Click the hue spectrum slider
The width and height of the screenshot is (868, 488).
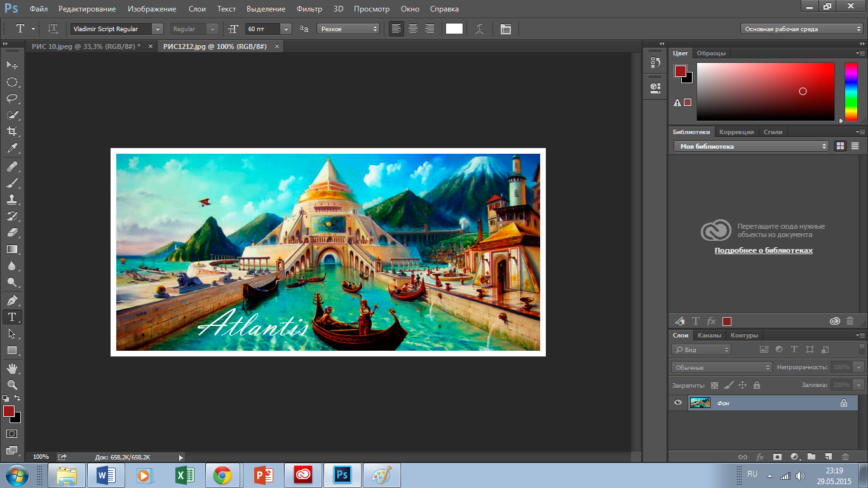(851, 91)
